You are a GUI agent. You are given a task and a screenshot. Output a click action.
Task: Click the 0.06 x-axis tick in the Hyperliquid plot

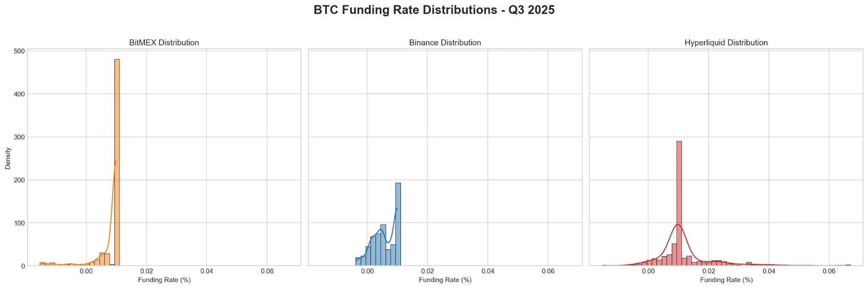coord(829,271)
